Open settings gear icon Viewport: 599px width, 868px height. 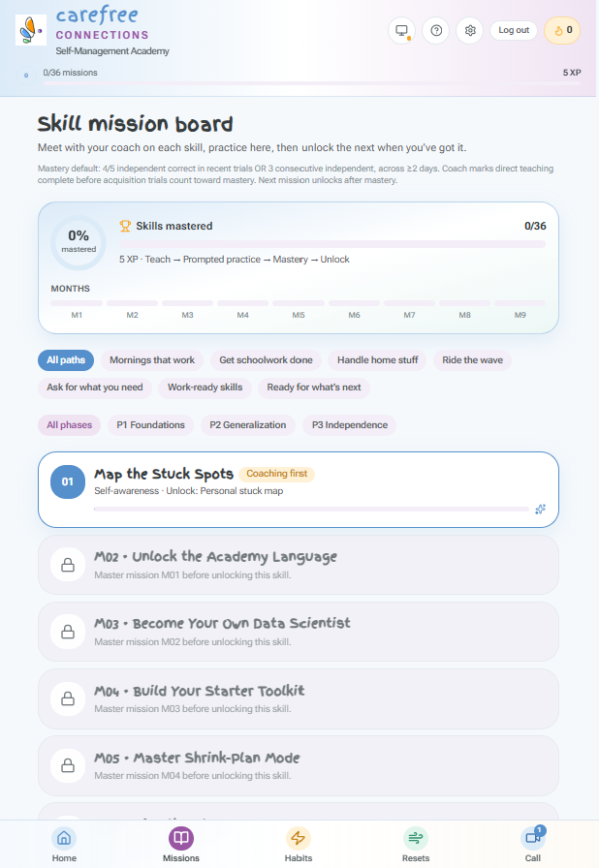click(469, 30)
